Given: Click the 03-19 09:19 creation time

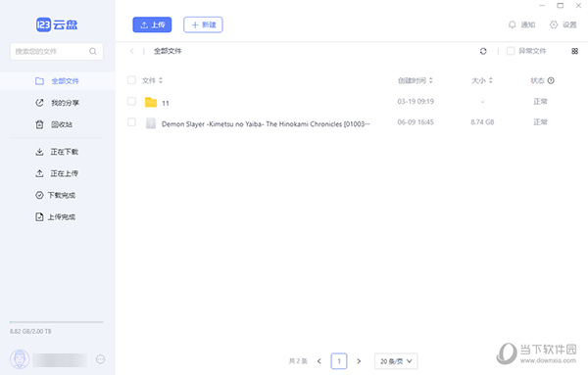Looking at the screenshot, I should (x=416, y=102).
